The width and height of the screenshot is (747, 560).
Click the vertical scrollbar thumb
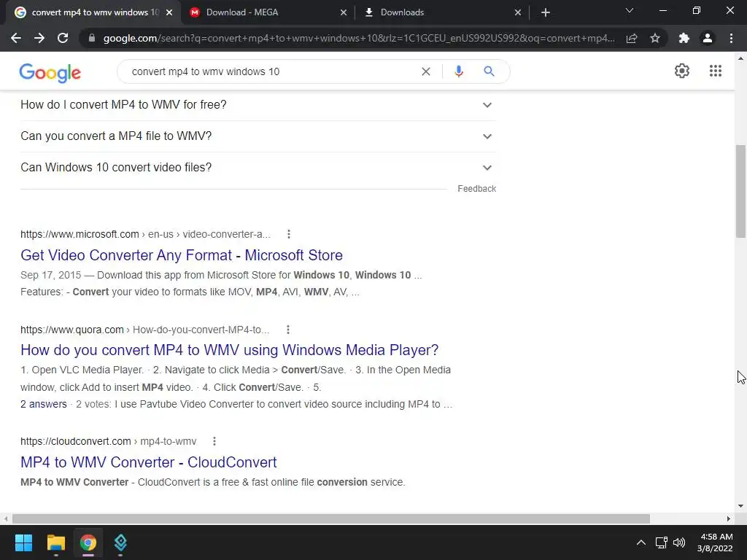click(740, 190)
